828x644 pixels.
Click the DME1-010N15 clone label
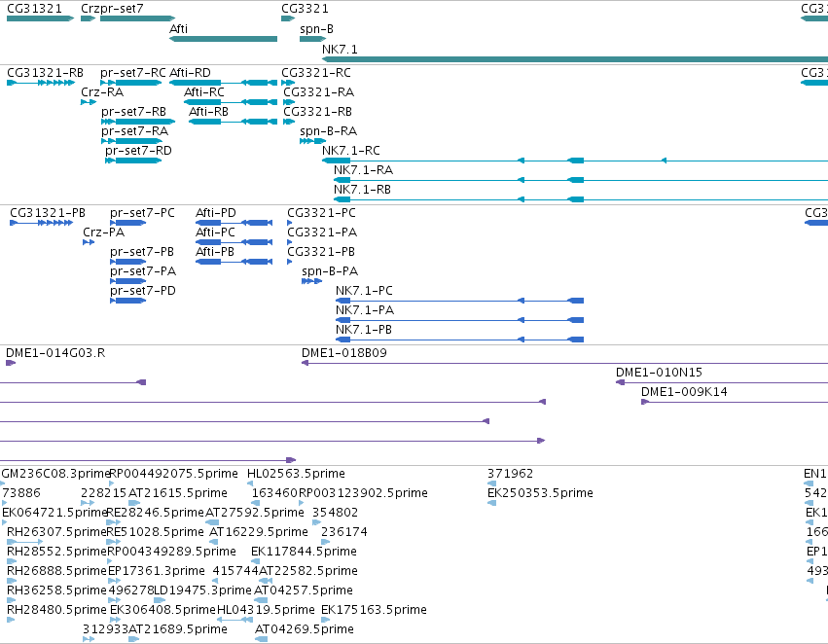pyautogui.click(x=659, y=373)
